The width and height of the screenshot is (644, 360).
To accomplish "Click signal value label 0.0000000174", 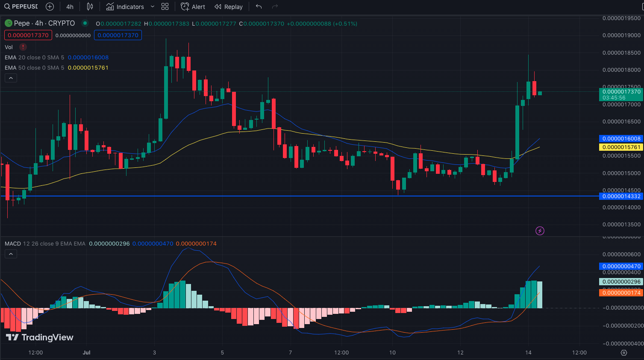I will click(x=621, y=293).
